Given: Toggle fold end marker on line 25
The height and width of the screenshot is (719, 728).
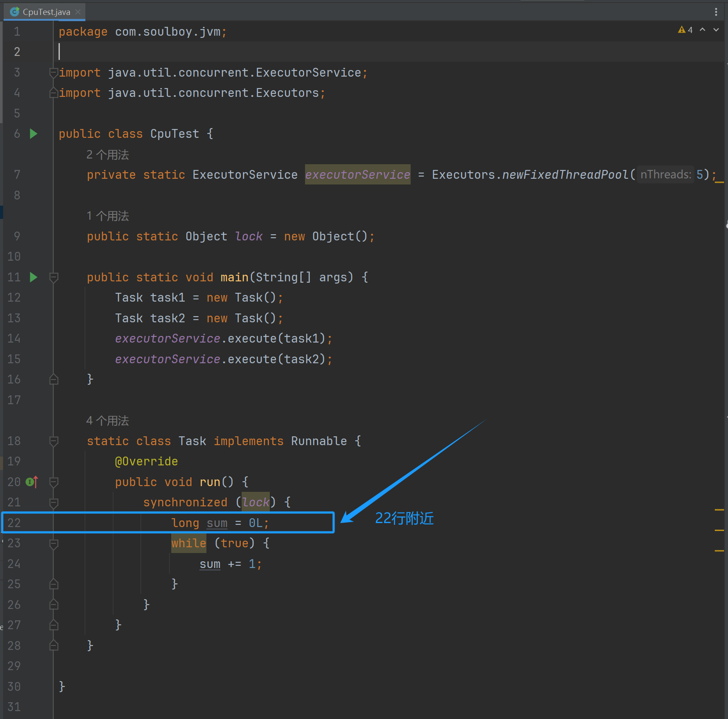Looking at the screenshot, I should 54,584.
